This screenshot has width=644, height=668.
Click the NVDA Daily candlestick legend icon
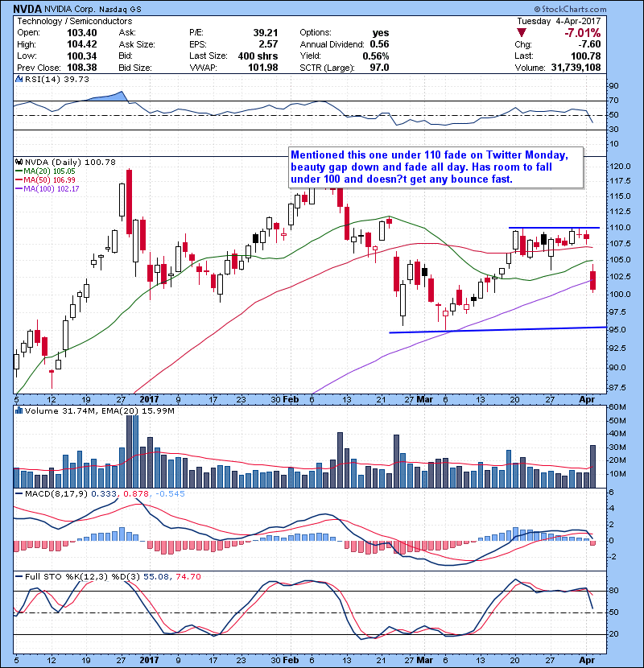pos(19,163)
